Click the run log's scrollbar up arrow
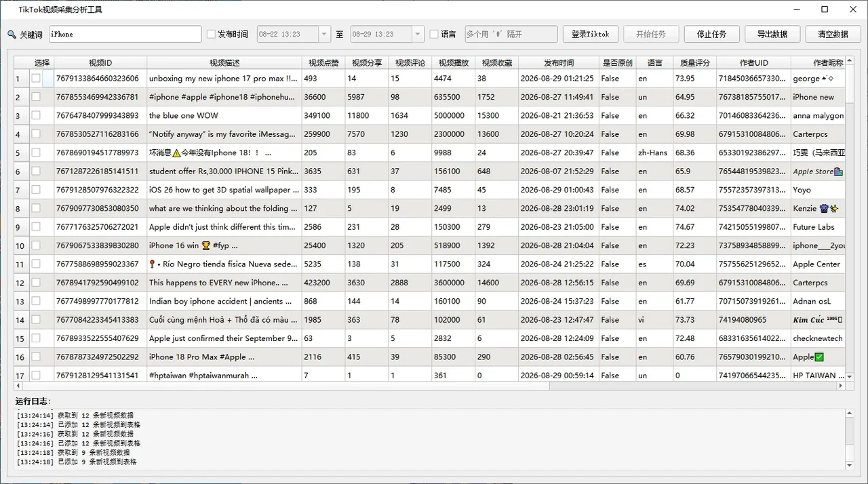 coord(850,413)
